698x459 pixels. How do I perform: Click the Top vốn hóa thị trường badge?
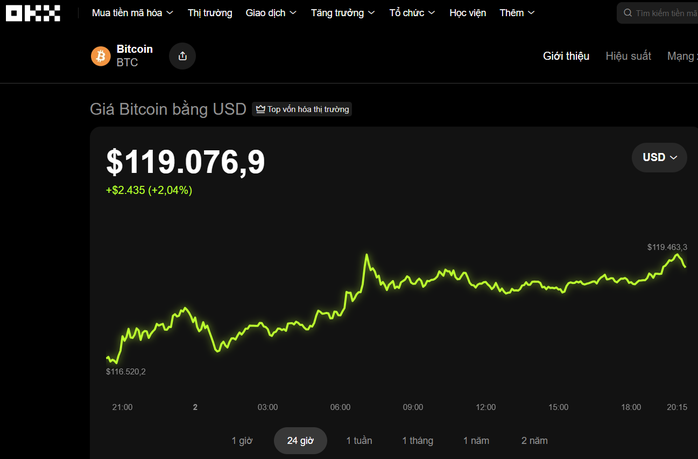(x=301, y=109)
